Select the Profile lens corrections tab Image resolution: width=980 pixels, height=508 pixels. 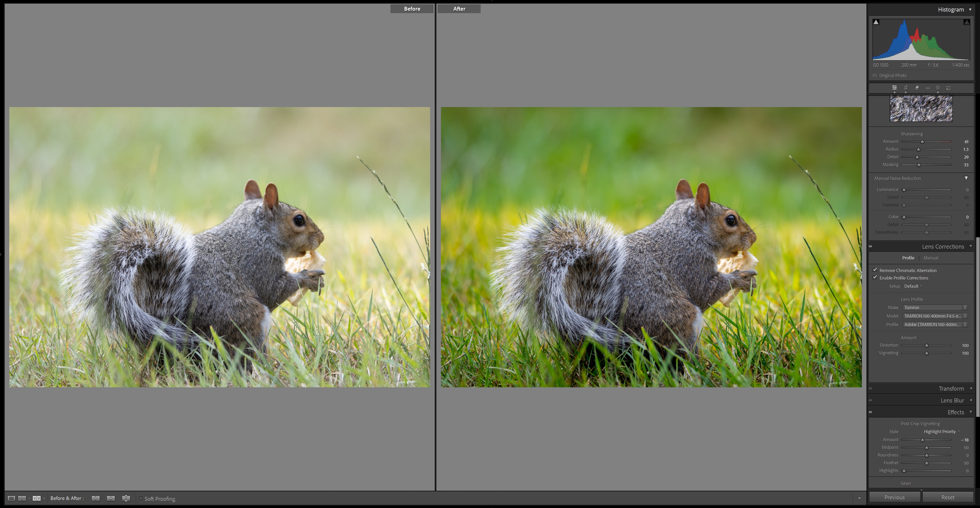point(908,258)
